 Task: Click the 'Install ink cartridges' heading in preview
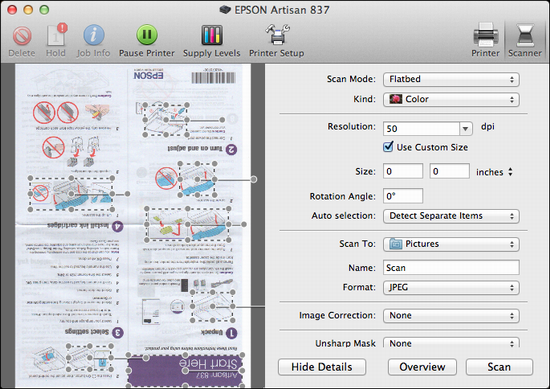pos(79,226)
